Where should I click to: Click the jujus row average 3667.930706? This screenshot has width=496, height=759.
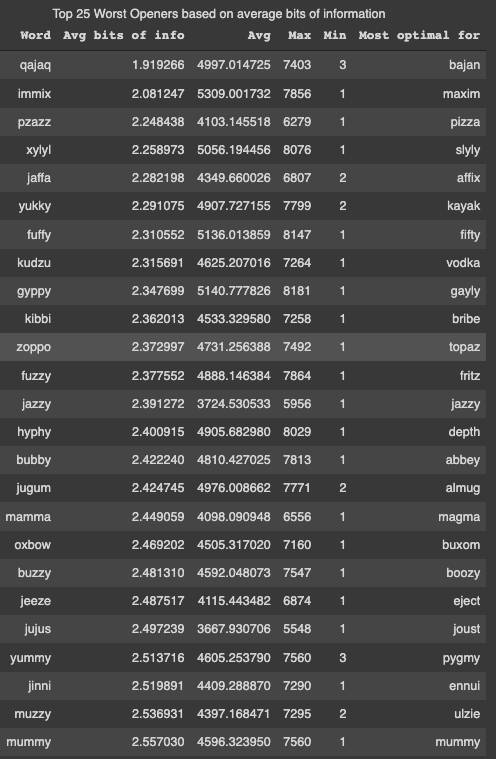234,629
